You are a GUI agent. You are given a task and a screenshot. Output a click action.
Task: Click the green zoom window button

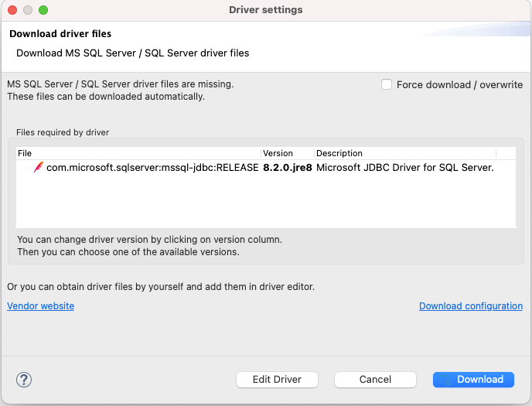(x=43, y=10)
